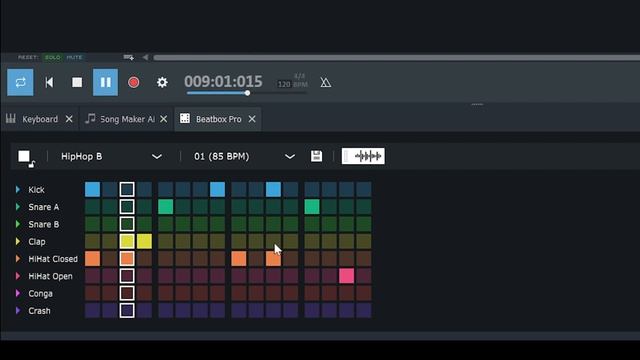Select the Beatbox Pro tab
Screen dimensions: 640x360
[x=218, y=119]
